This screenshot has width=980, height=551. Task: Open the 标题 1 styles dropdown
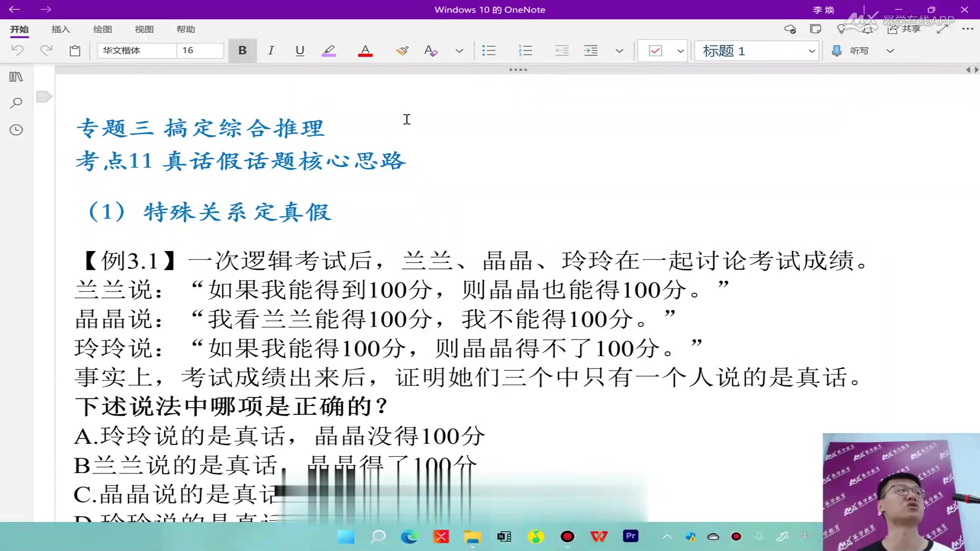(757, 51)
